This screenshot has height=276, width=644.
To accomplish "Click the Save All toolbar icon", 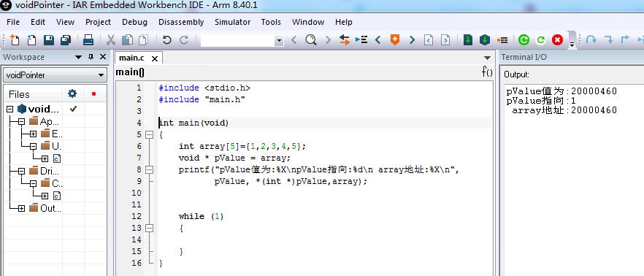I will point(66,40).
